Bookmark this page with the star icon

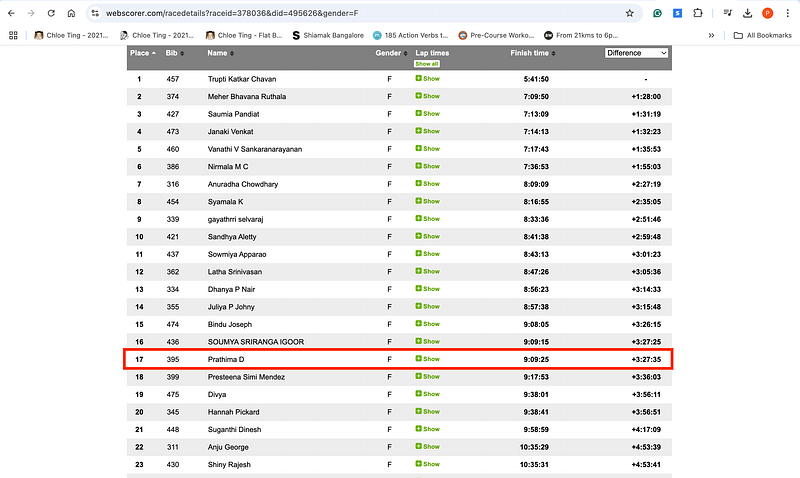coord(630,13)
